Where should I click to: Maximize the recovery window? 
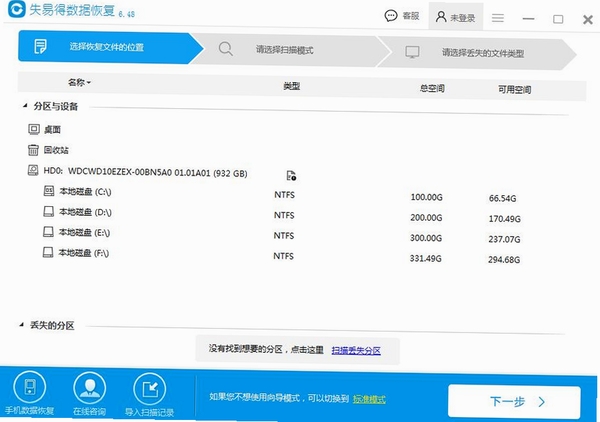coord(558,19)
